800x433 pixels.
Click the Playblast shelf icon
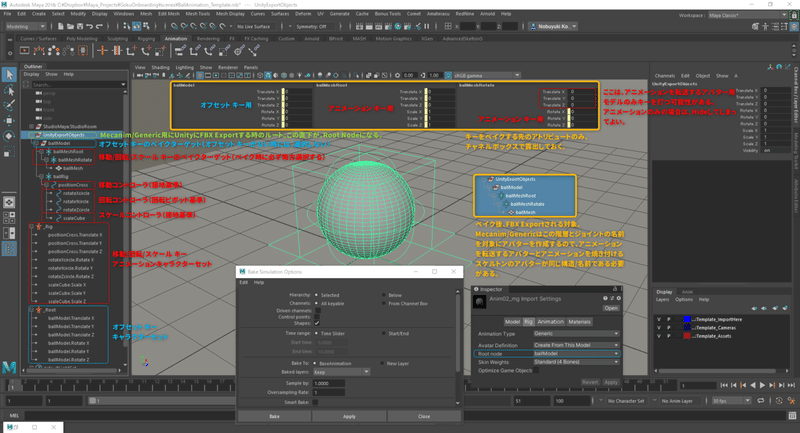pyautogui.click(x=24, y=50)
